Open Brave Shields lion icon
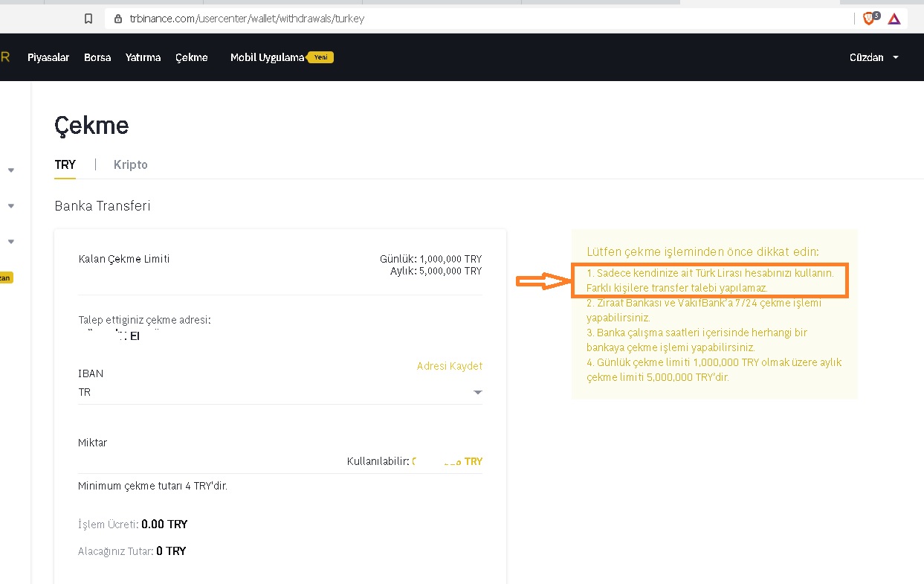The height and width of the screenshot is (584, 924). click(x=870, y=19)
